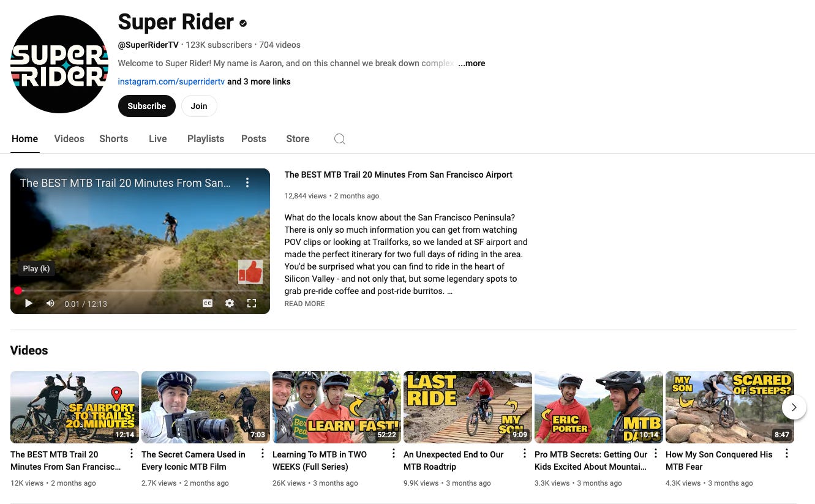Viewport: 815px width, 504px height.
Task: Subscribe to the Super Rider channel
Action: [x=147, y=106]
